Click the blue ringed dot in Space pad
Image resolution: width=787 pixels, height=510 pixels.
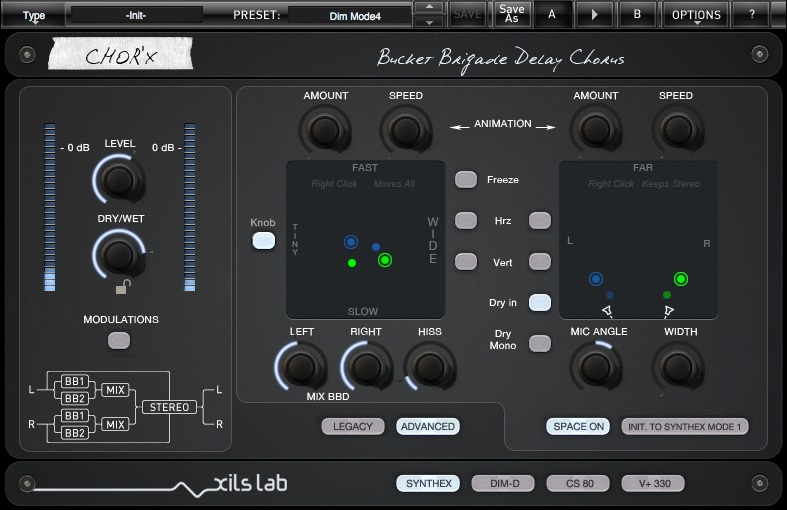596,279
